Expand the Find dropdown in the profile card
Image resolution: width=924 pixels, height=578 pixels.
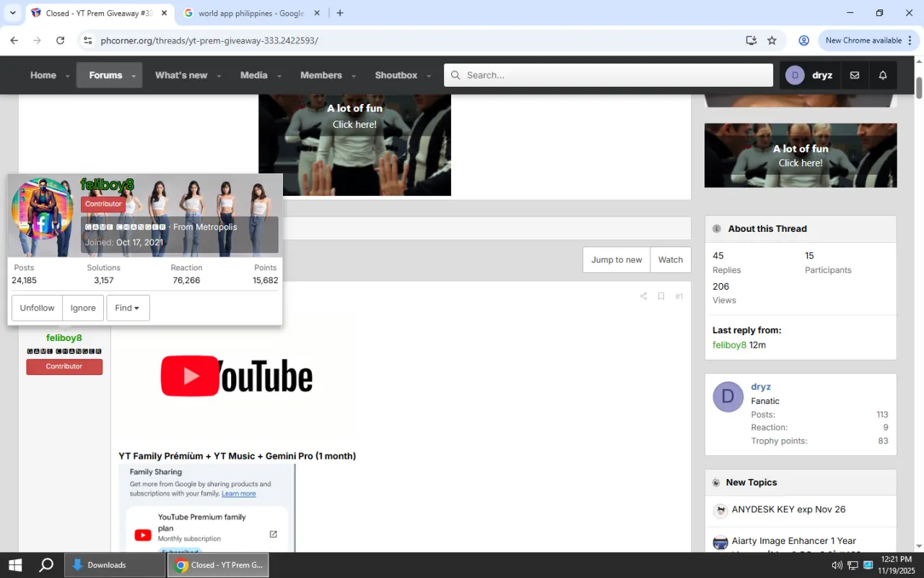128,308
